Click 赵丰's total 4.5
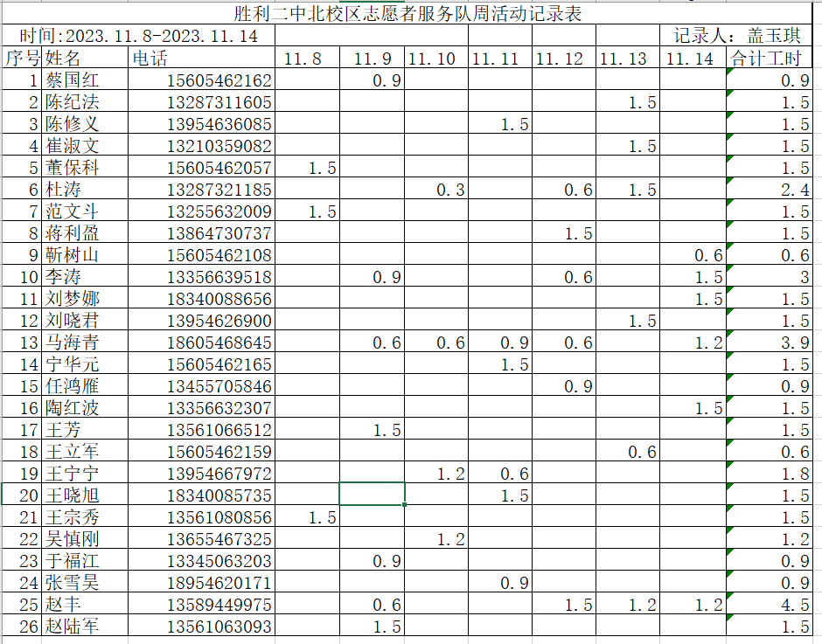Viewport: 822px width, 644px height. point(770,604)
